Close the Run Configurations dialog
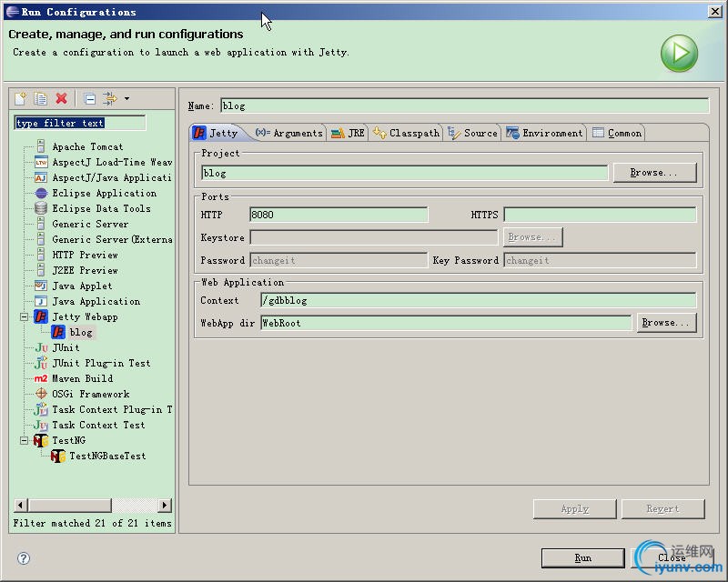 click(715, 12)
